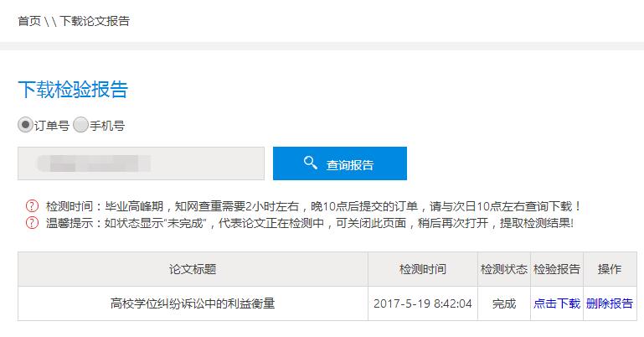Image resolution: width=644 pixels, height=337 pixels.
Task: Click the order number input field
Action: click(x=141, y=163)
